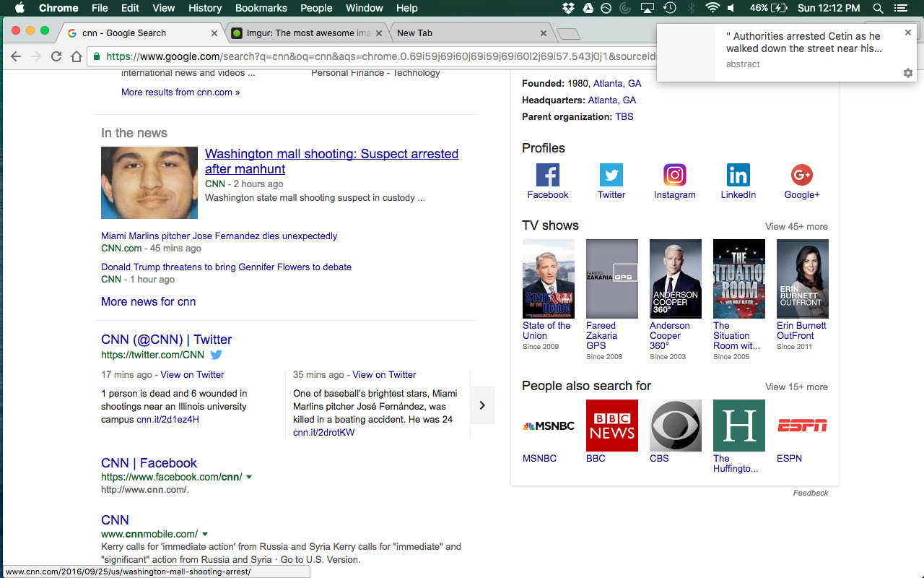Open the Bookmarks menu
Image resolution: width=924 pixels, height=578 pixels.
[x=261, y=8]
